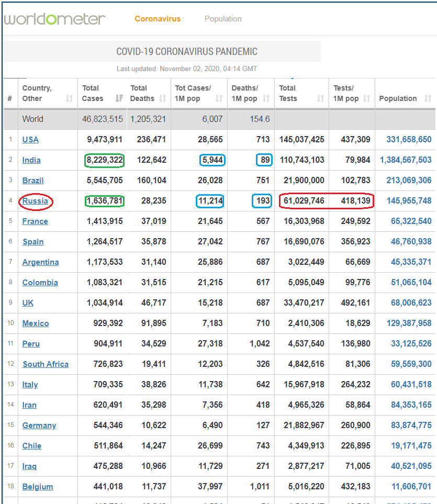Click Germany in the country list
Viewport: 437px width, 504px height.
[x=39, y=425]
